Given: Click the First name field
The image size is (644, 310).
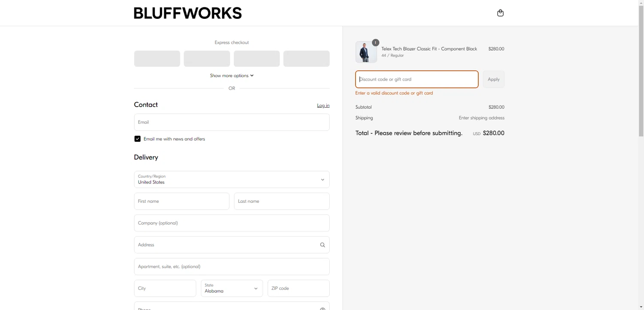Looking at the screenshot, I should (x=182, y=201).
